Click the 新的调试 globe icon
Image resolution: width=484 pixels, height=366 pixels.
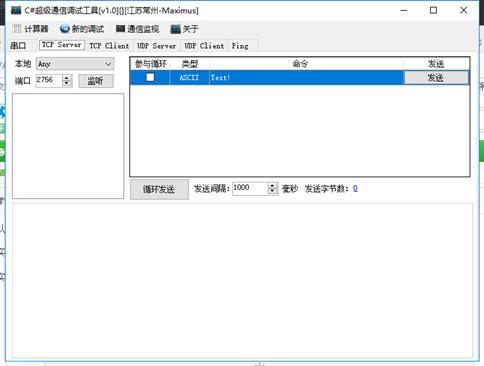pos(65,29)
